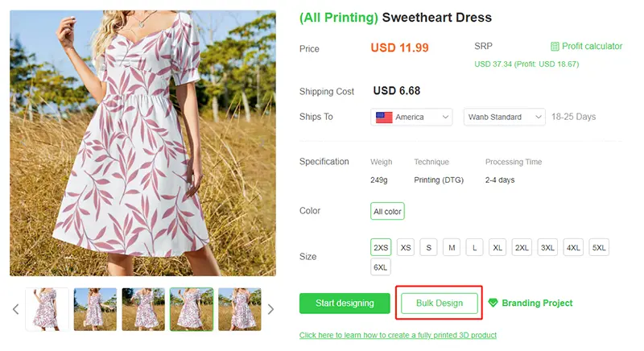This screenshot has width=644, height=351.
Task: Select second dress thumbnail in the field
Action: (95, 309)
